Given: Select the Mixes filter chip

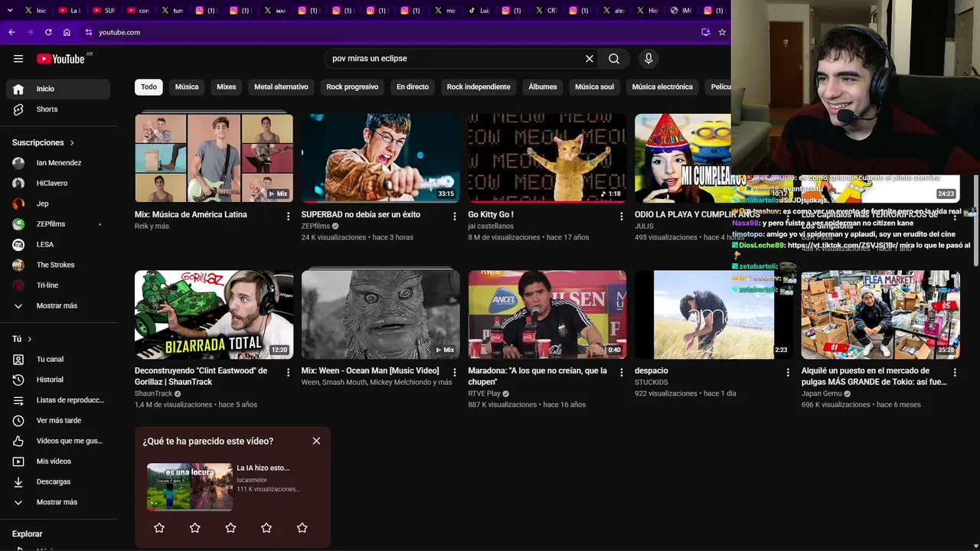Looking at the screenshot, I should tap(227, 87).
